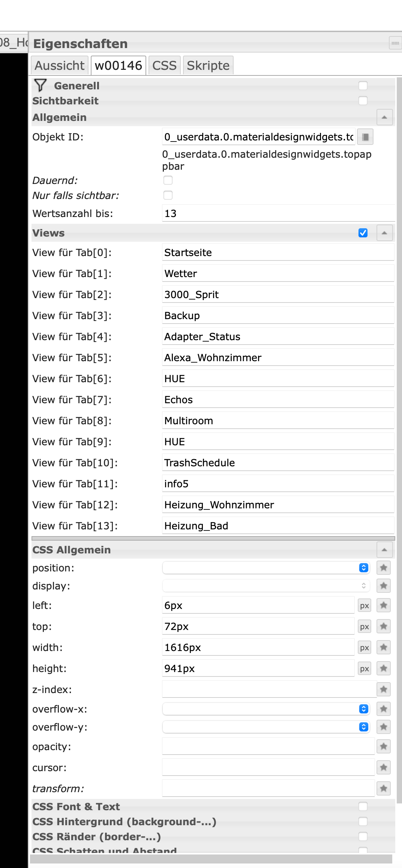Image resolution: width=402 pixels, height=868 pixels.
Task: Open the position dropdown
Action: coord(266,568)
